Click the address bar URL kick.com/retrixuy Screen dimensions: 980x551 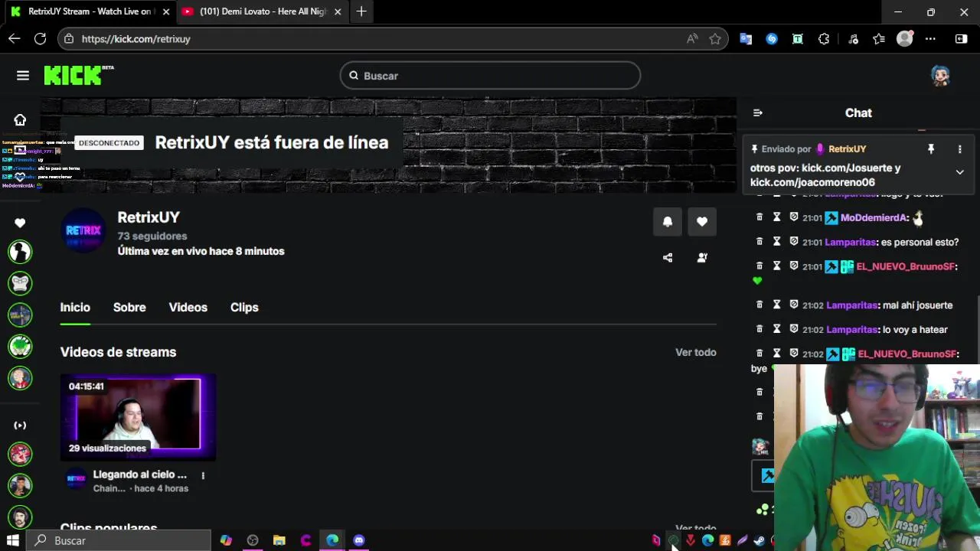coord(136,39)
